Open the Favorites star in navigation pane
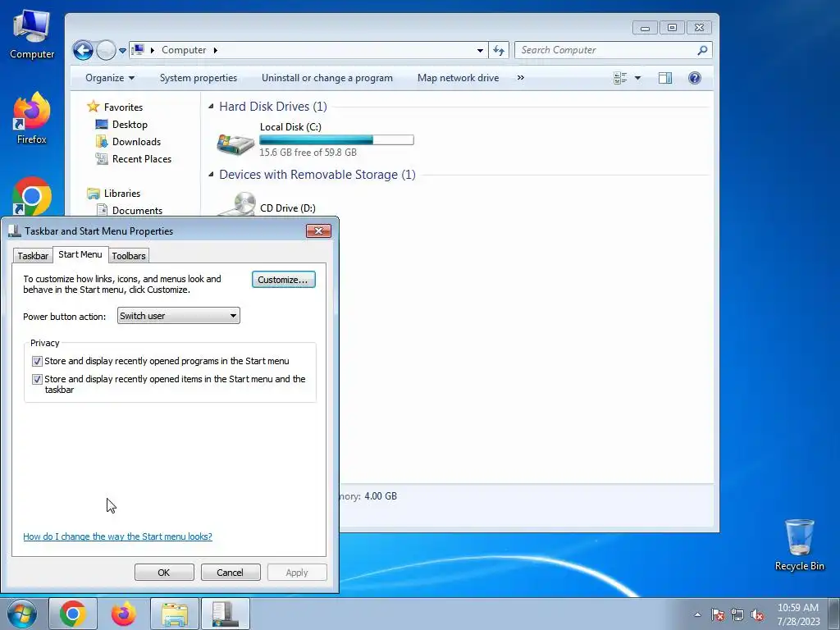This screenshot has height=630, width=840. tap(94, 107)
